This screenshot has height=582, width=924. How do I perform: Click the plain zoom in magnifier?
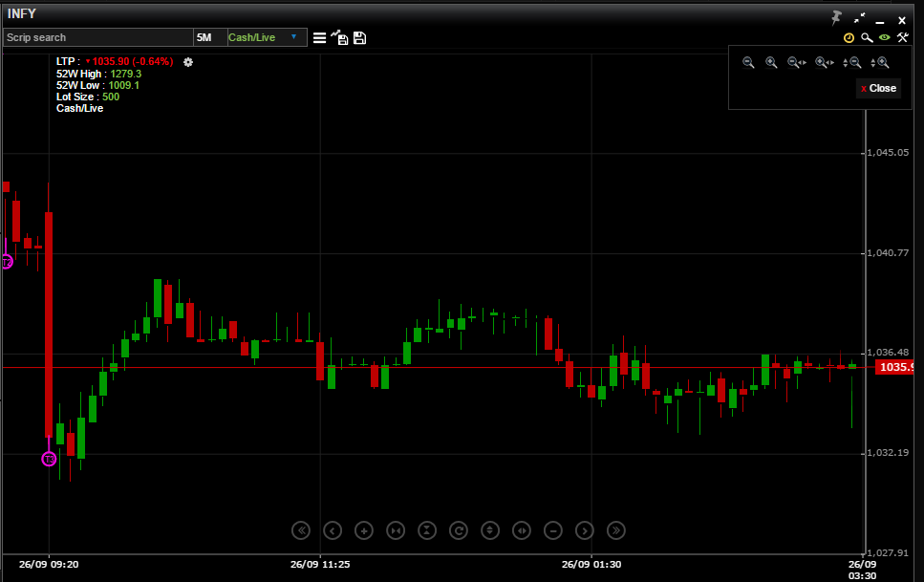[x=771, y=62]
